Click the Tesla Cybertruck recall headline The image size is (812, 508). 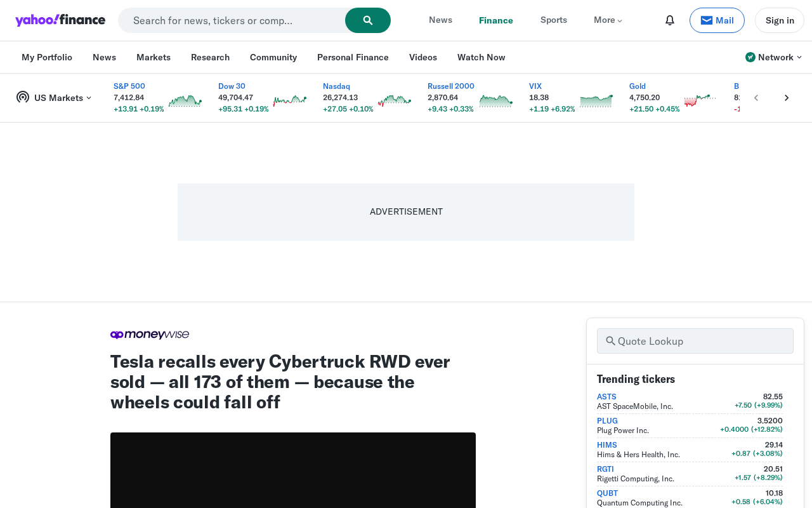(280, 382)
